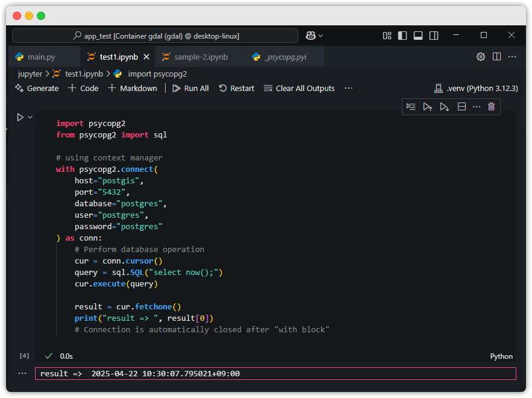Viewport: 532px width, 398px height.
Task: Expand the Copilot dropdown chevron
Action: click(321, 36)
